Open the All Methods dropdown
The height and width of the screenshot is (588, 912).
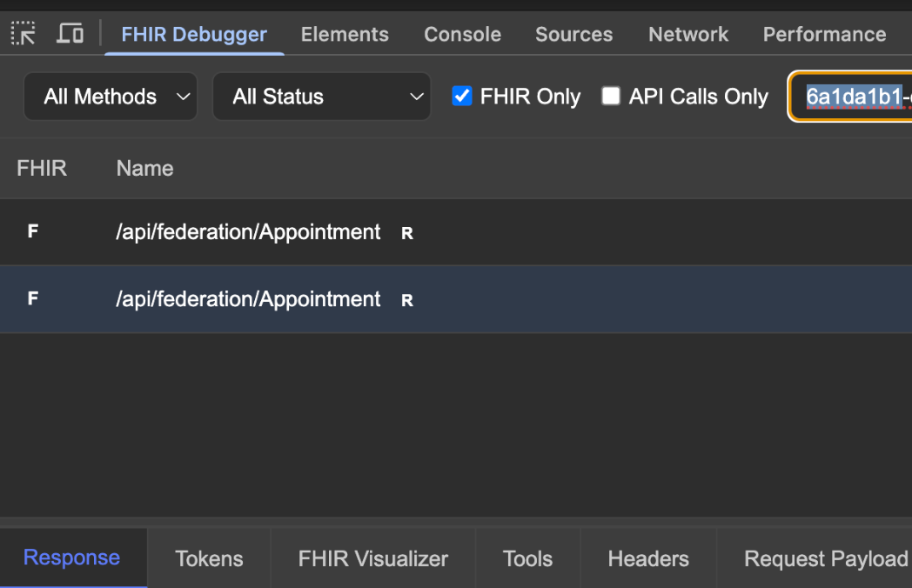(110, 97)
